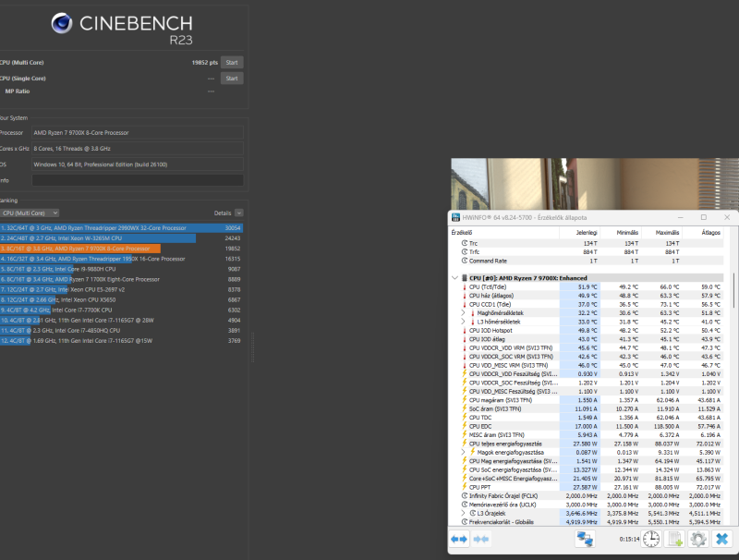Click the Processor field showing Ryzen 7 9700X
This screenshot has height=560, width=739.
tap(138, 132)
